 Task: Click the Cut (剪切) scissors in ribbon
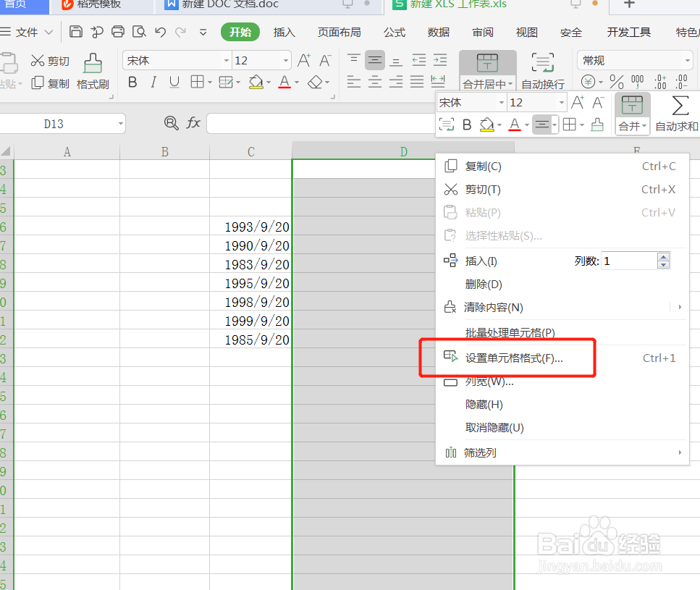click(x=50, y=61)
